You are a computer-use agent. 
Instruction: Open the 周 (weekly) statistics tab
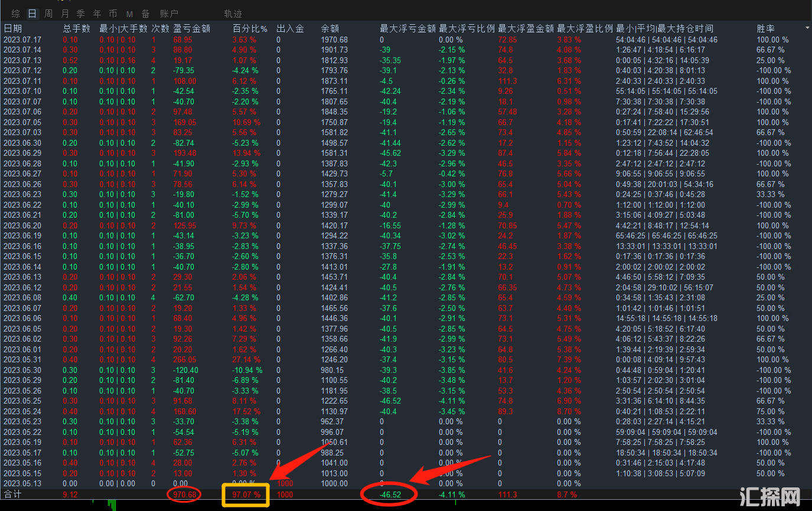[x=48, y=14]
